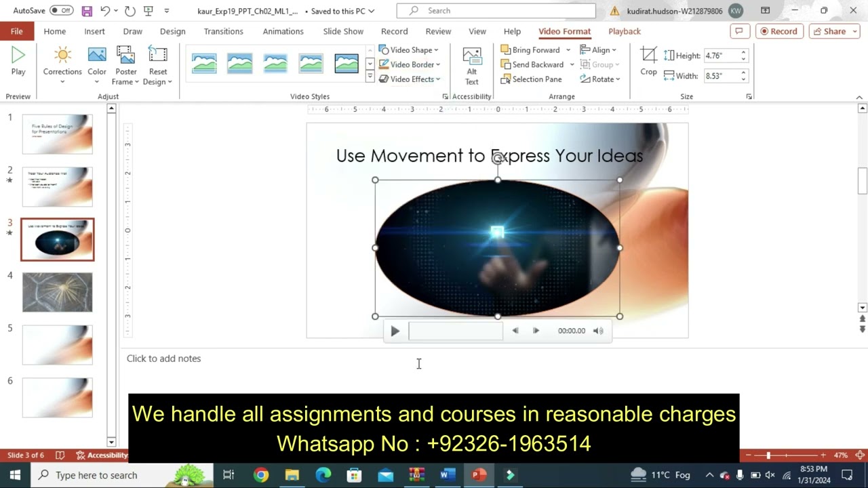Open the Selection Pane
The width and height of the screenshot is (868, 488).
coord(531,79)
